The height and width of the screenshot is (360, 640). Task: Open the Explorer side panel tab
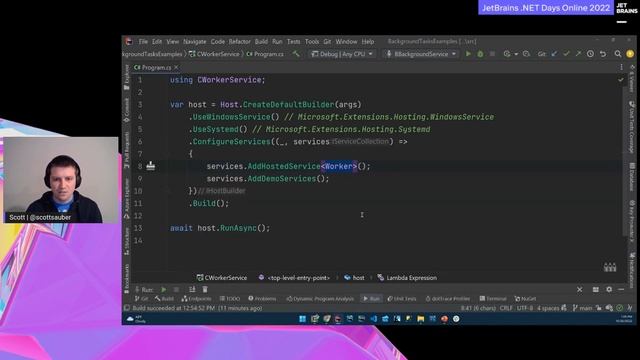point(127,78)
